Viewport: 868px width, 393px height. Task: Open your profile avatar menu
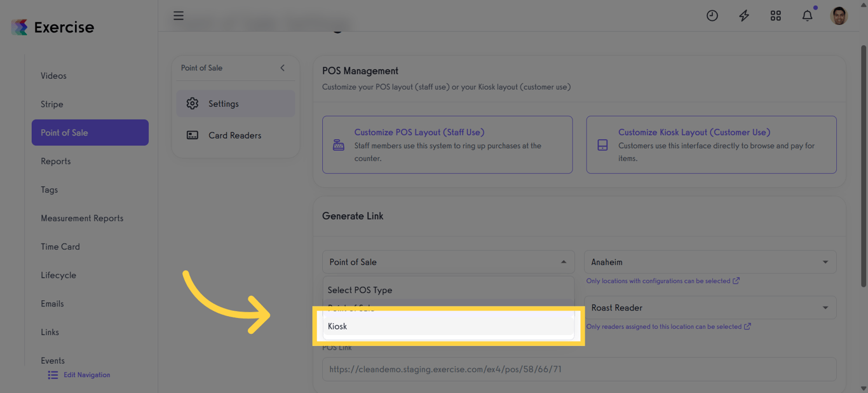click(839, 15)
